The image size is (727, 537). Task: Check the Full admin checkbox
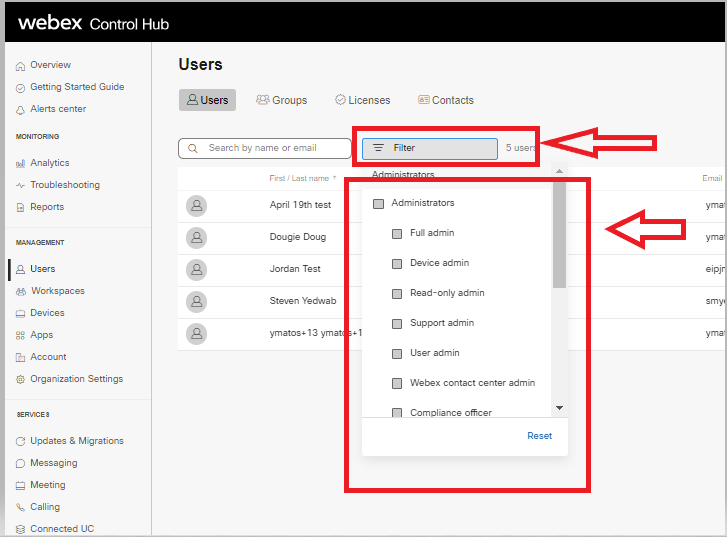[x=397, y=233]
